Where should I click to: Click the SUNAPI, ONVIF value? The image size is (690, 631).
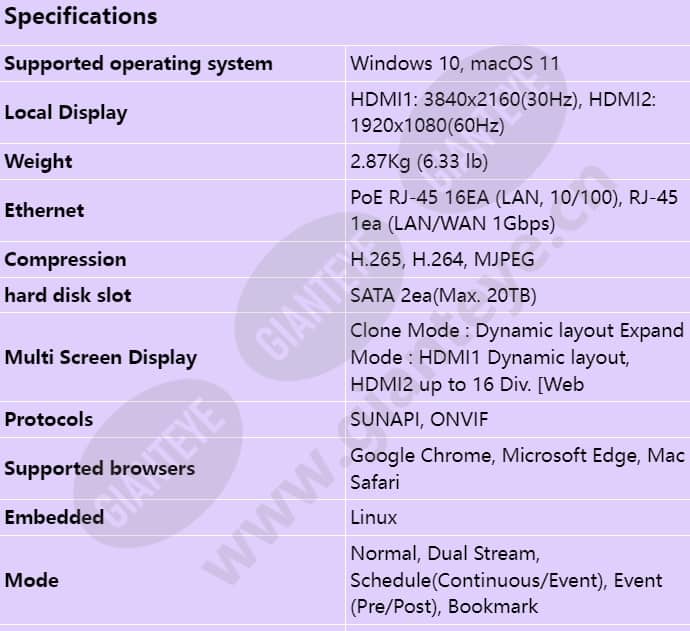coord(419,419)
